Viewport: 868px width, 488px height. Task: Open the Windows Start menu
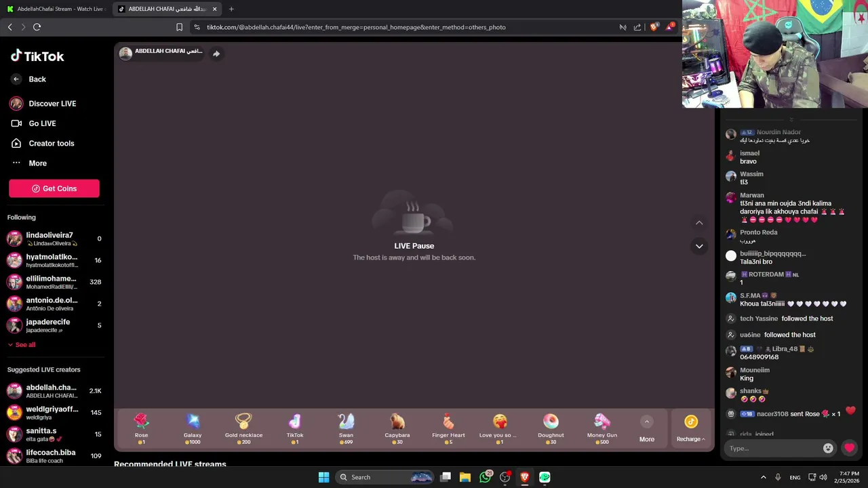click(x=323, y=477)
